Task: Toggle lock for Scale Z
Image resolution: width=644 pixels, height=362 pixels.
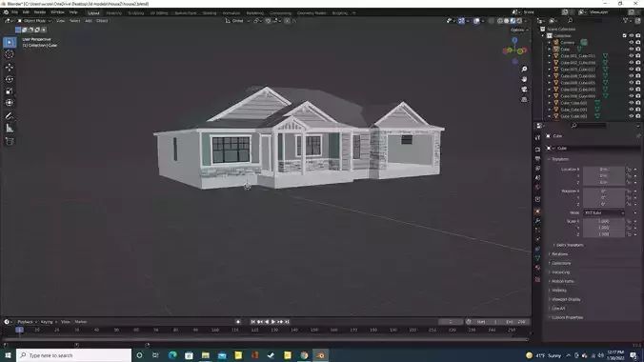Action: (x=629, y=234)
